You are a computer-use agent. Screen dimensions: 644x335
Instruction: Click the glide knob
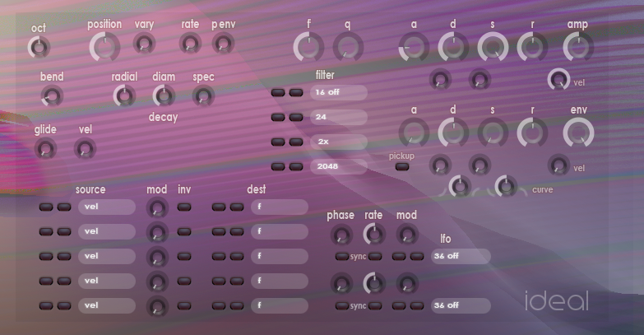tap(45, 148)
